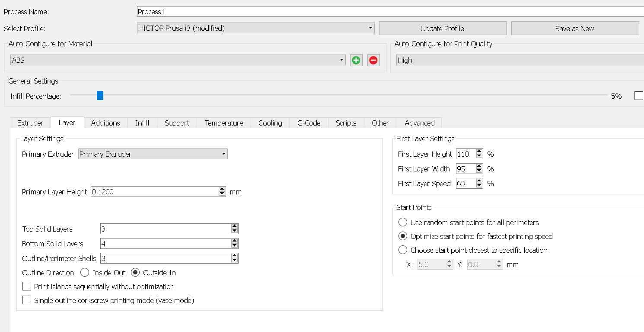Enable print islands sequentially without optimization

(x=27, y=287)
